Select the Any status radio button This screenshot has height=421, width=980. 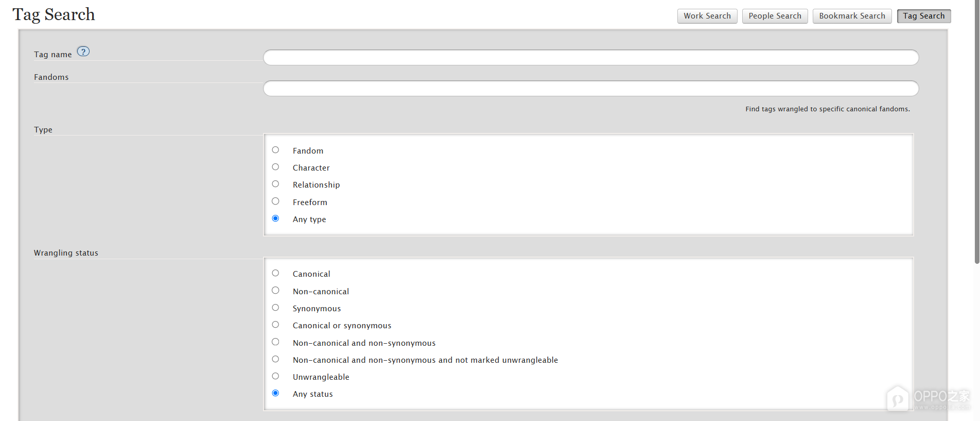tap(275, 393)
